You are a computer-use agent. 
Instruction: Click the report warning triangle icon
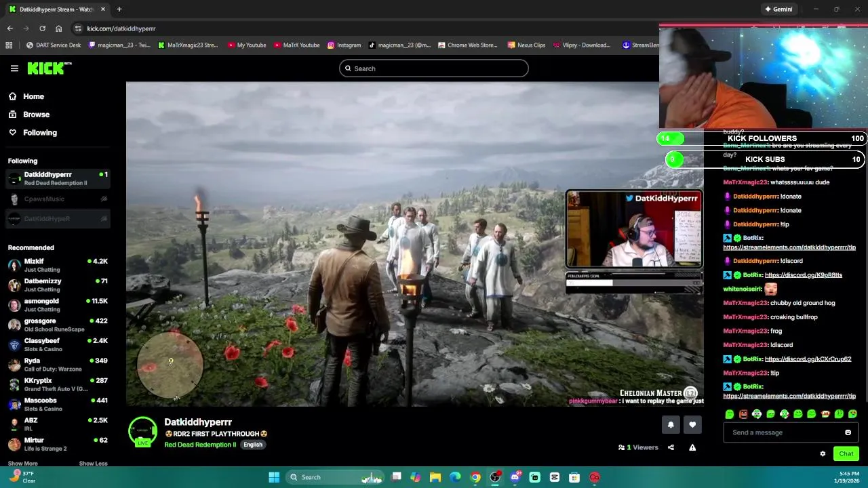(x=692, y=447)
